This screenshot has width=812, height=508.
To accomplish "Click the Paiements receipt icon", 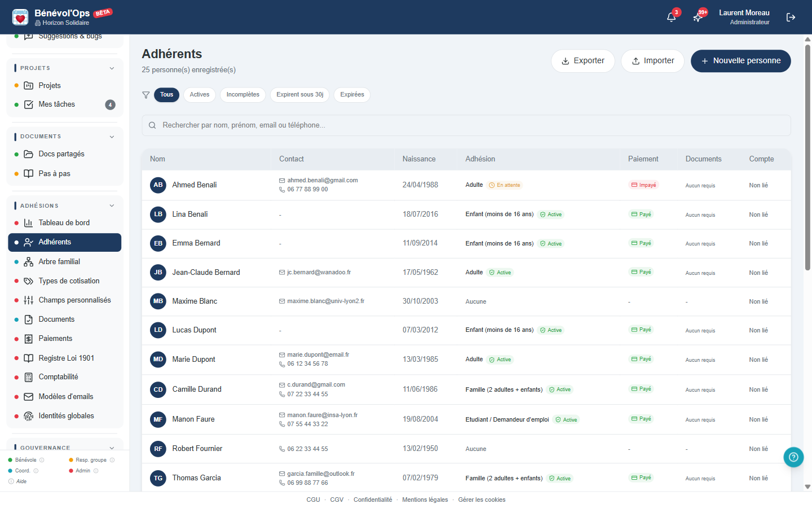I will pos(29,339).
